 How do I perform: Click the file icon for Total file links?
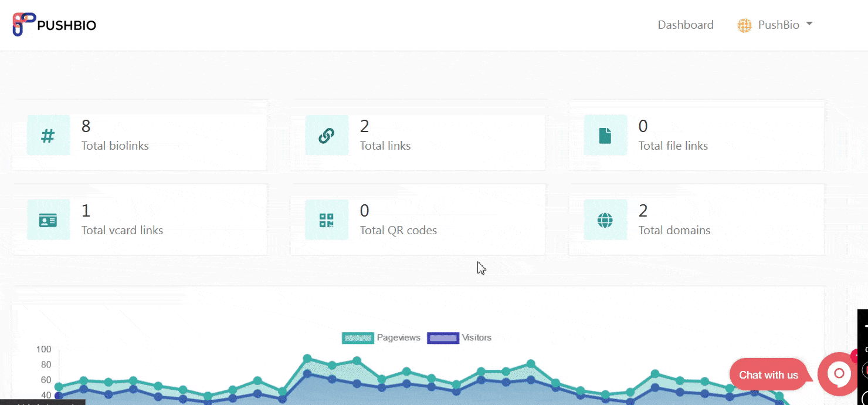[x=605, y=136]
